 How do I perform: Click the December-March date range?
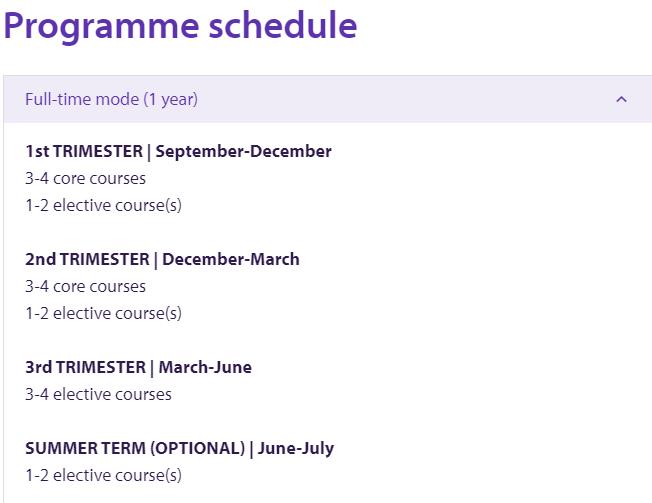231,260
